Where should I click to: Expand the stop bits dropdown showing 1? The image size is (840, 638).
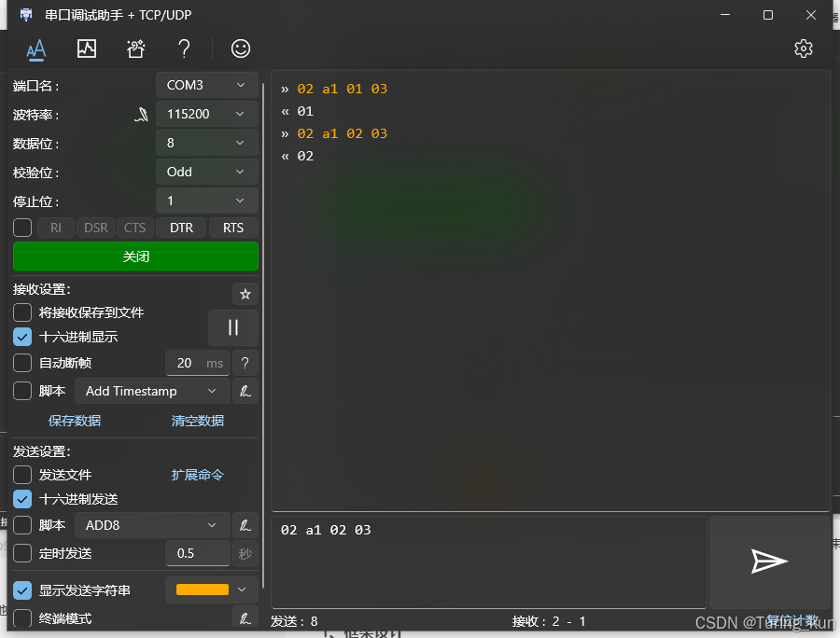pyautogui.click(x=207, y=201)
